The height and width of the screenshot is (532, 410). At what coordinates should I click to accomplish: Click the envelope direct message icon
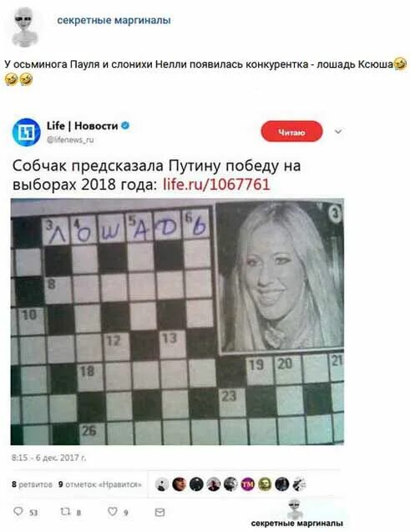pos(159,512)
